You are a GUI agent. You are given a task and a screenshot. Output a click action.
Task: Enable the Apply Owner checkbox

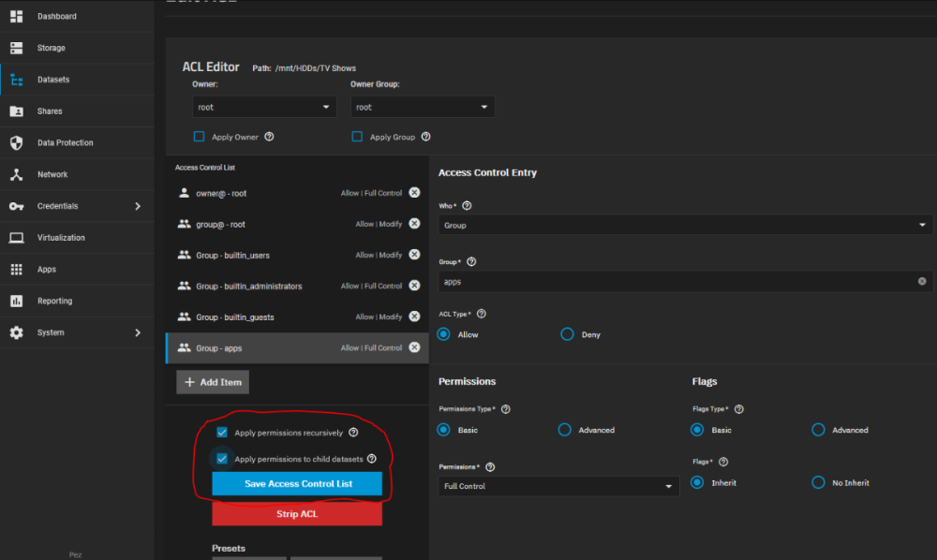click(199, 137)
